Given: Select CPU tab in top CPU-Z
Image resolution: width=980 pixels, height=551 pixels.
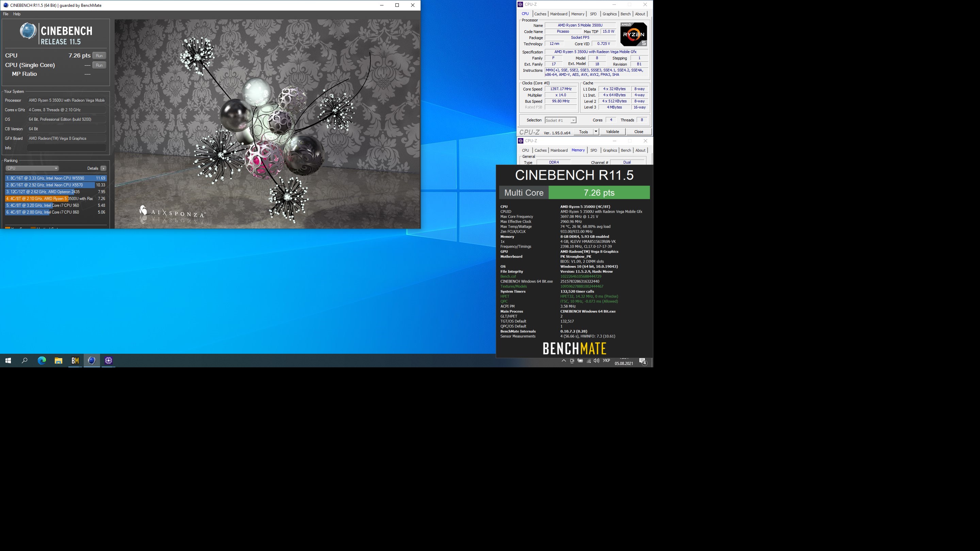Looking at the screenshot, I should (525, 14).
